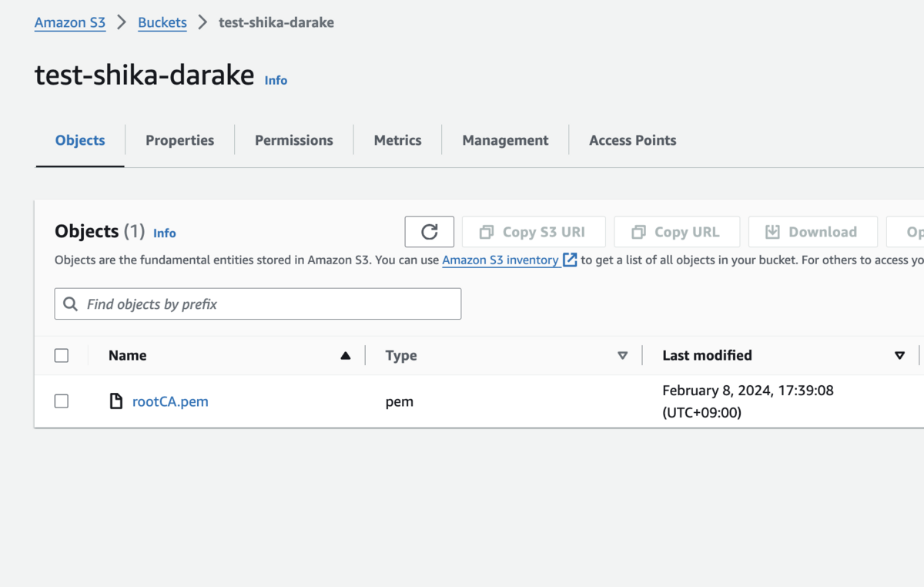The image size is (924, 587).
Task: Tick the select-all checkbox in header
Action: pos(62,355)
